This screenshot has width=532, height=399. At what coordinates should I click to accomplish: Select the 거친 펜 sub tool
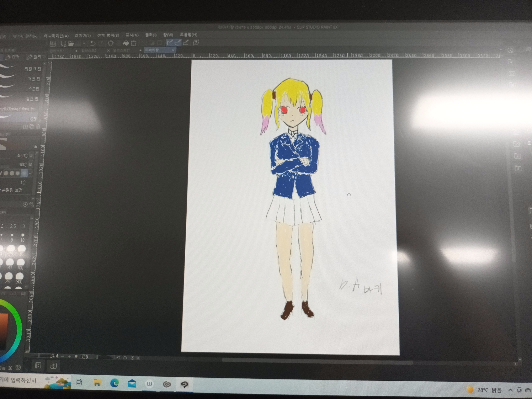click(34, 79)
